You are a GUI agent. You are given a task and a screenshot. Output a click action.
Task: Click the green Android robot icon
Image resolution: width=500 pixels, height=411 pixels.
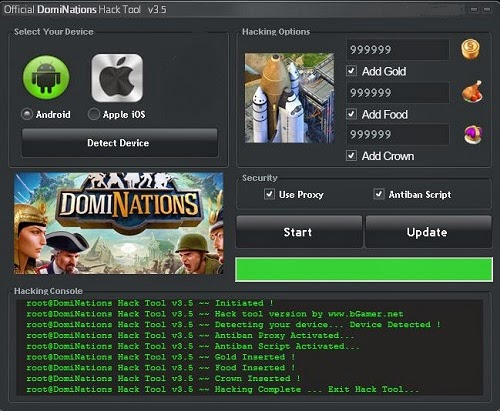pyautogui.click(x=46, y=78)
